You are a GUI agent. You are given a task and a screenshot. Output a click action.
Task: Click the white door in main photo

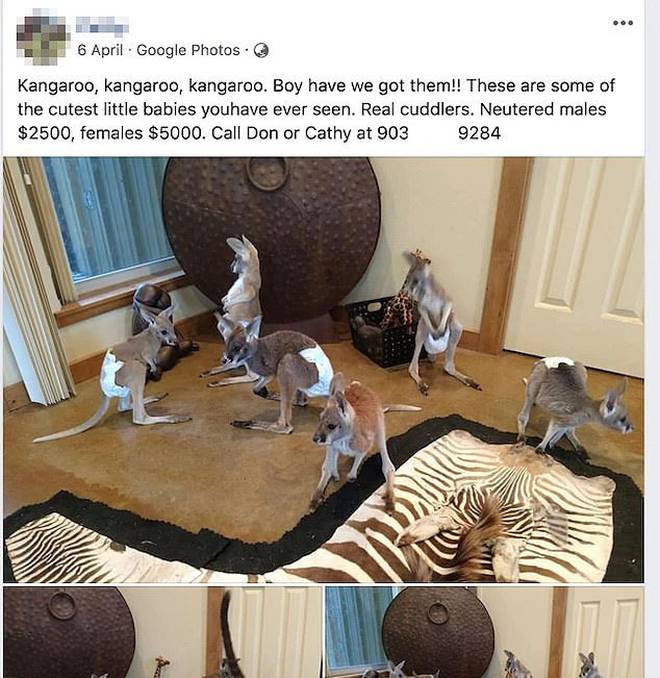tap(576, 264)
